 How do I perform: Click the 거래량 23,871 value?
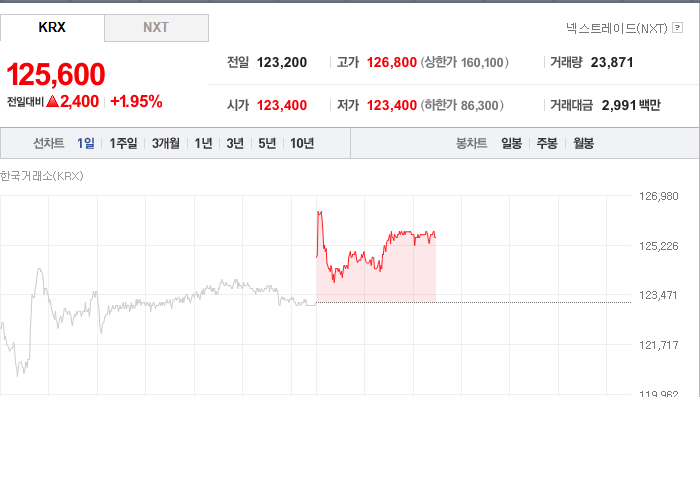pyautogui.click(x=612, y=62)
